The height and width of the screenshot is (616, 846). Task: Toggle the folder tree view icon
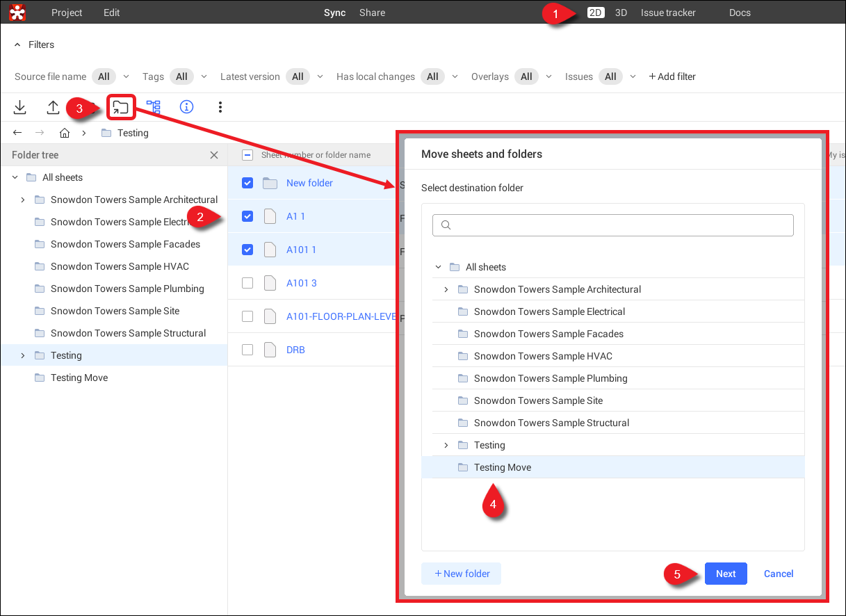point(154,107)
